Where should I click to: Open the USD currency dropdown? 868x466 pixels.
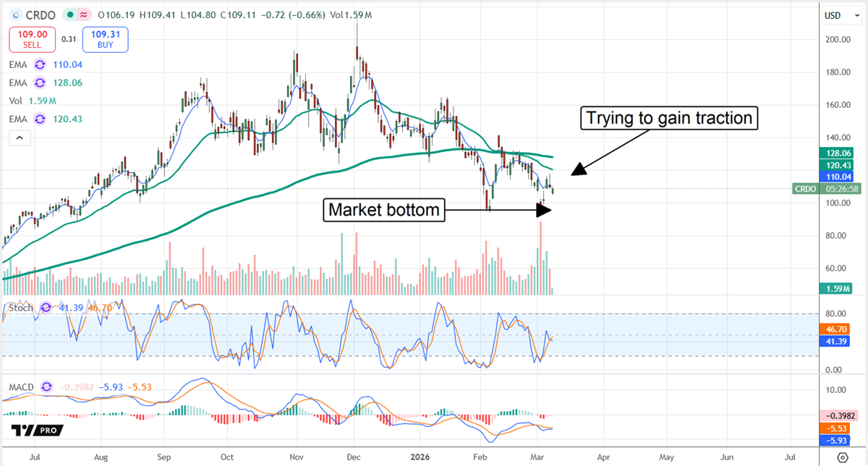tap(840, 14)
